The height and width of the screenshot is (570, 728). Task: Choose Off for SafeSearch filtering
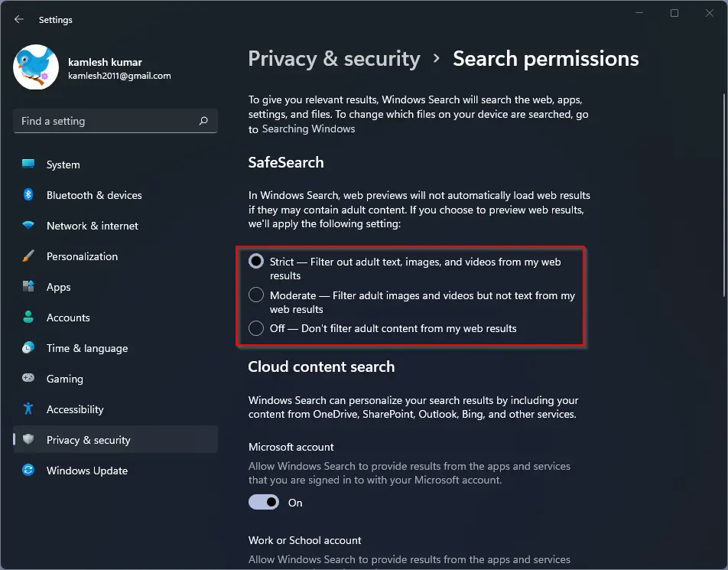pyautogui.click(x=256, y=328)
